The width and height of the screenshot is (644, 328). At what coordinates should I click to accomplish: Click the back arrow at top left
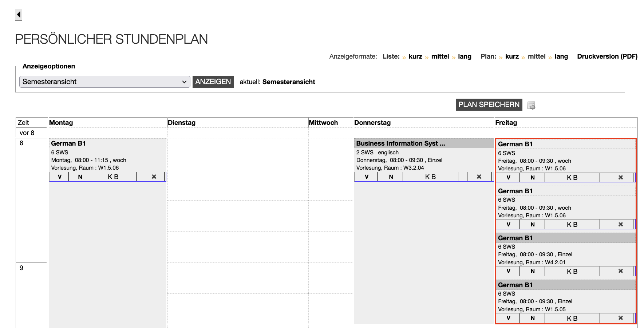(x=18, y=15)
